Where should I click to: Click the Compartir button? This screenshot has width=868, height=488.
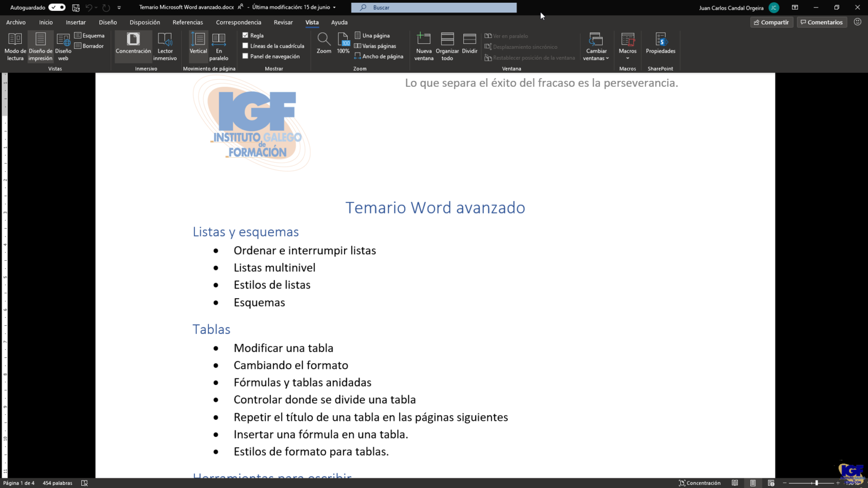771,22
